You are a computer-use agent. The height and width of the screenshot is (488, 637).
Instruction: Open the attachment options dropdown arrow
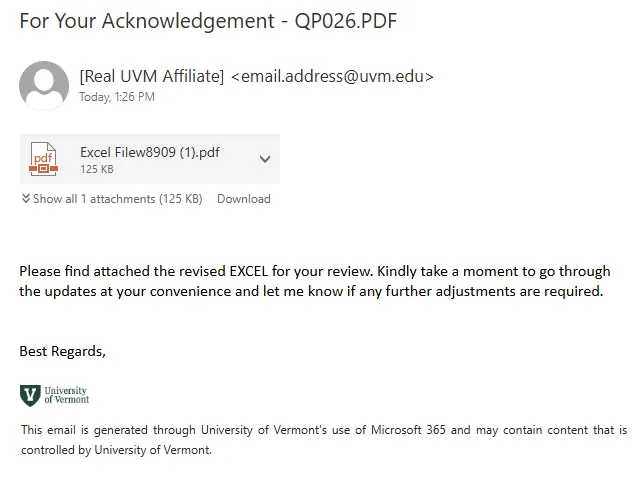[264, 159]
